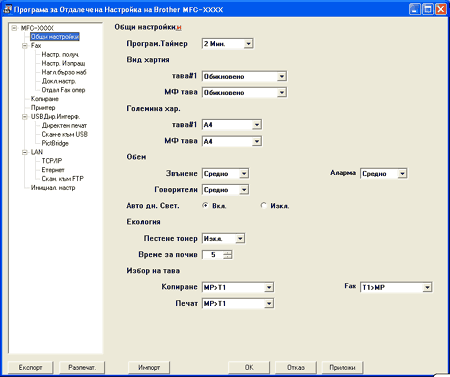Open the Пестене тонер dropdown
Image resolution: width=450 pixels, height=377 pixels.
coord(223,238)
